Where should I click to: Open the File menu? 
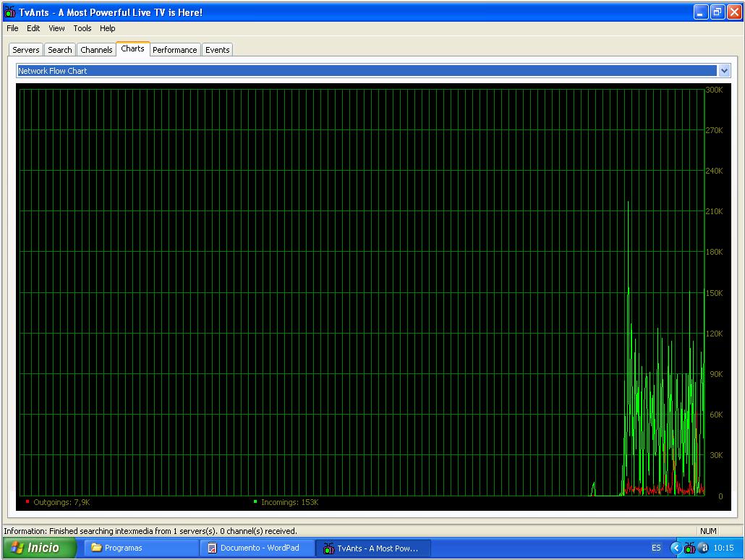(12, 28)
